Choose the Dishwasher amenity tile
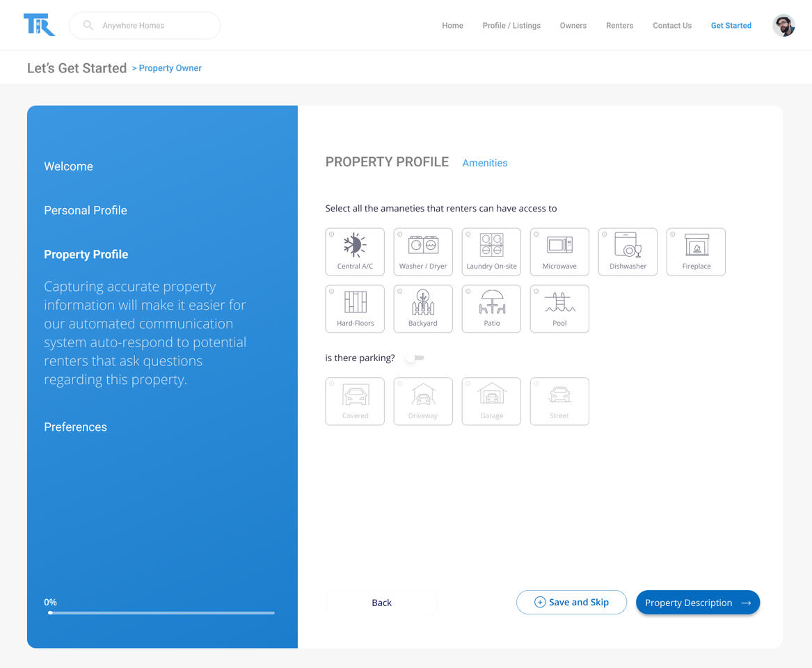This screenshot has height=668, width=812. click(628, 251)
